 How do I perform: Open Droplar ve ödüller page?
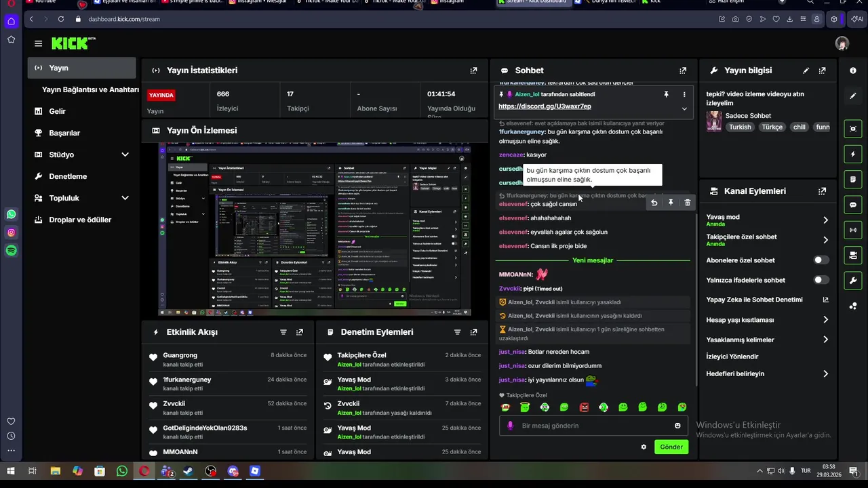(x=81, y=220)
